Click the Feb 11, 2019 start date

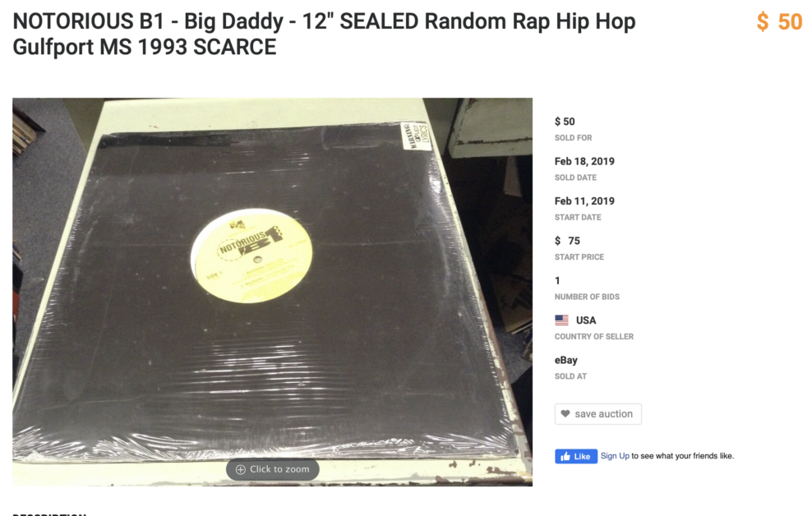584,201
